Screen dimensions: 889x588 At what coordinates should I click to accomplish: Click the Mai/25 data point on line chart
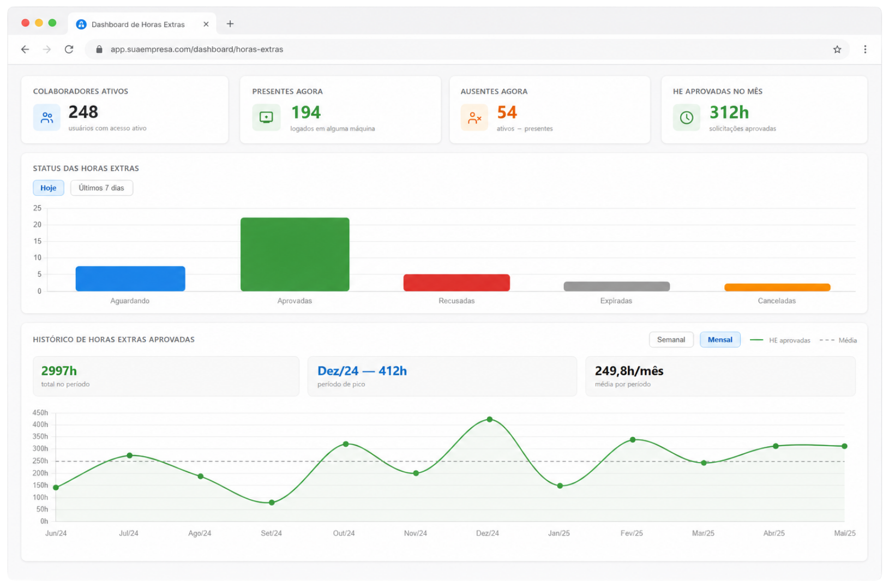coord(845,446)
